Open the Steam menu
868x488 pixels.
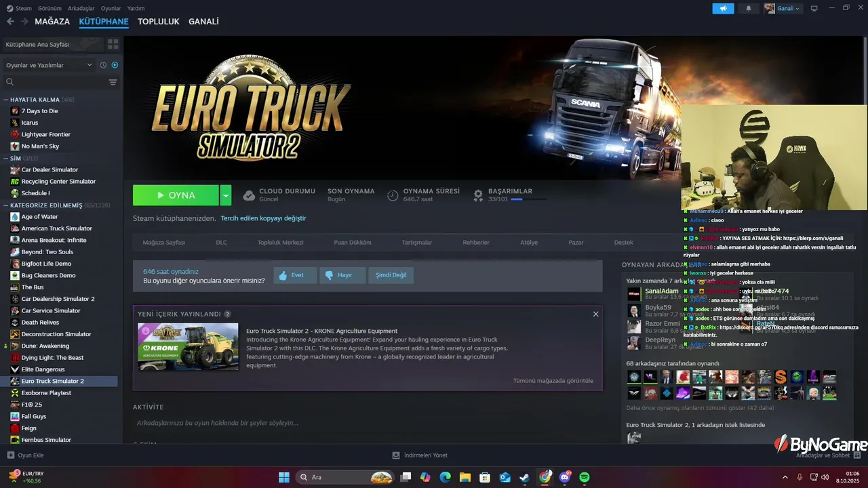coord(19,8)
